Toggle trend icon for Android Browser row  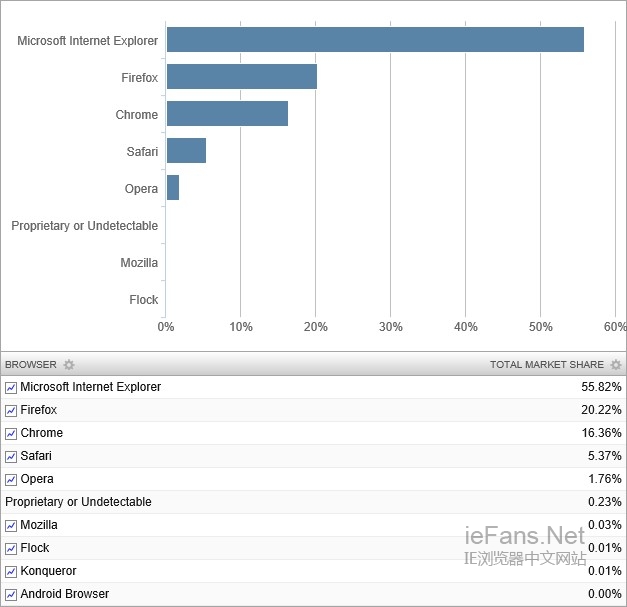point(11,595)
